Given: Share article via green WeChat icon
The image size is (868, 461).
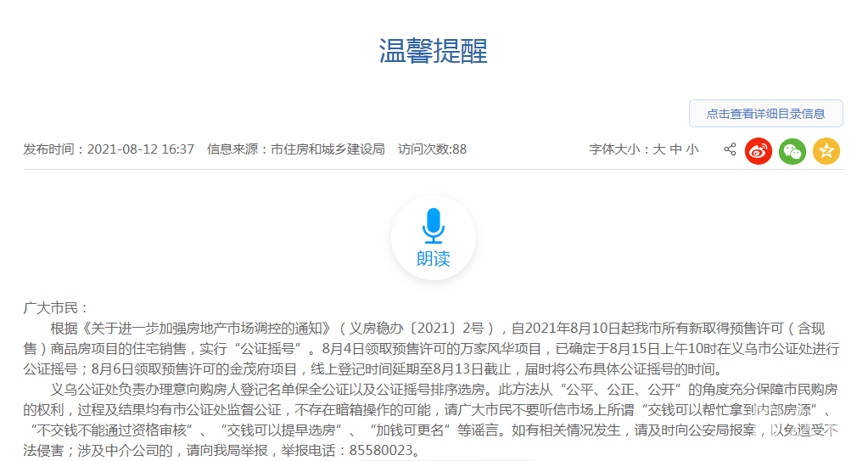Looking at the screenshot, I should pyautogui.click(x=792, y=151).
